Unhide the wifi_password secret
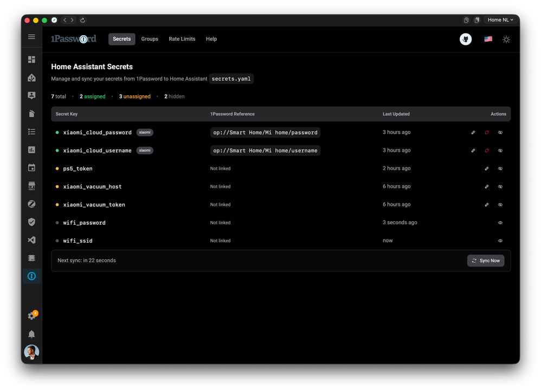The width and height of the screenshot is (541, 392). pyautogui.click(x=500, y=223)
